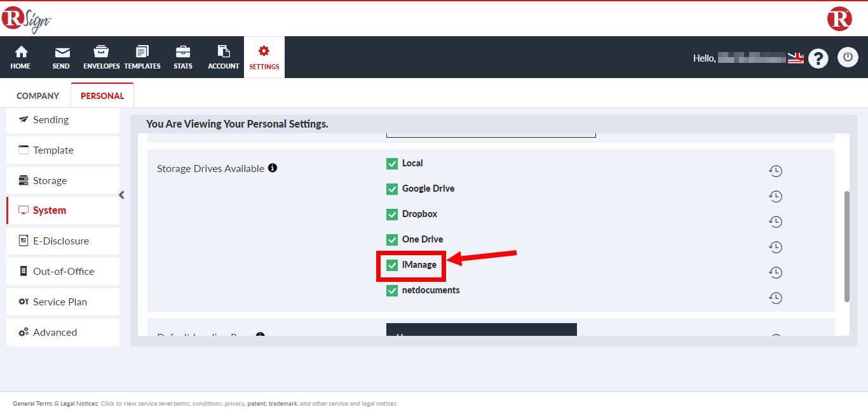Open the Default Landing Page dropdown
The width and height of the screenshot is (868, 412).
(481, 330)
